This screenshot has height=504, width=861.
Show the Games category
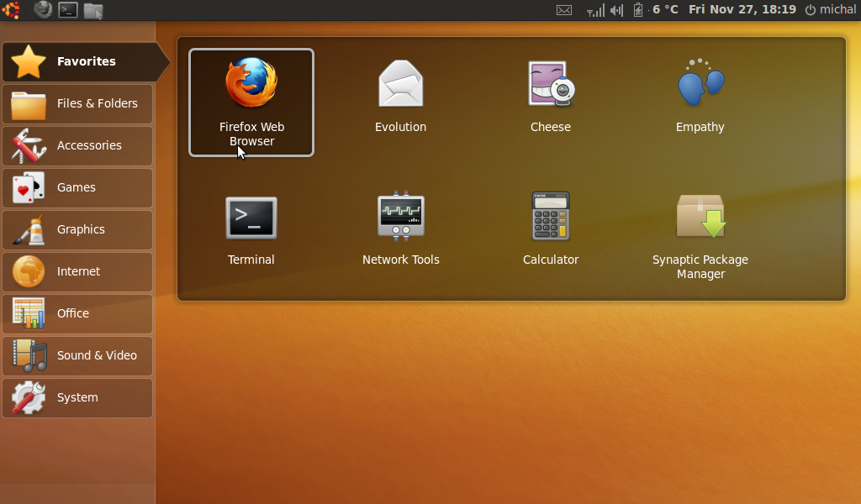click(77, 187)
